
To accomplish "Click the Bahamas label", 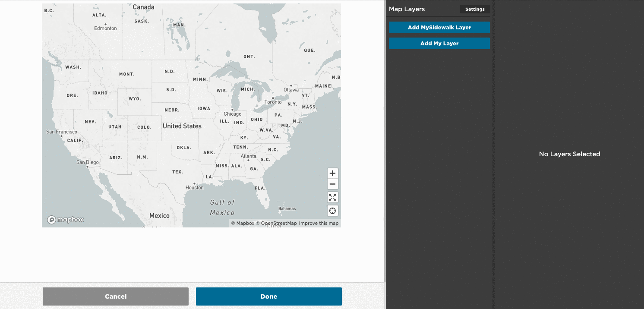I will pos(287,208).
